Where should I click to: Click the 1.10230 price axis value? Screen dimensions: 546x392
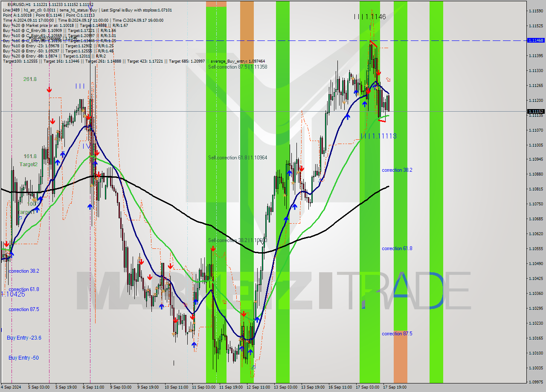pyautogui.click(x=536, y=323)
